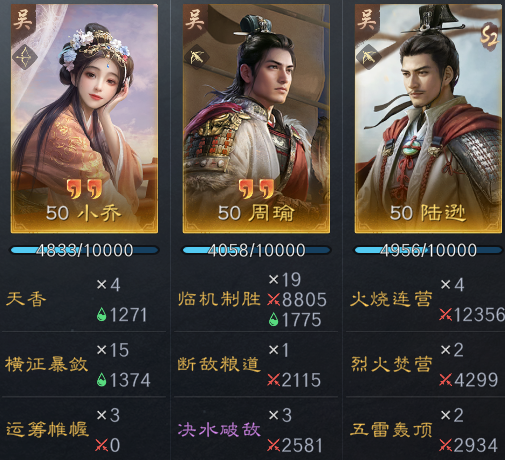Click the S2 season badge on 陆逊's card
Viewport: 505px width, 460px height.
point(489,35)
